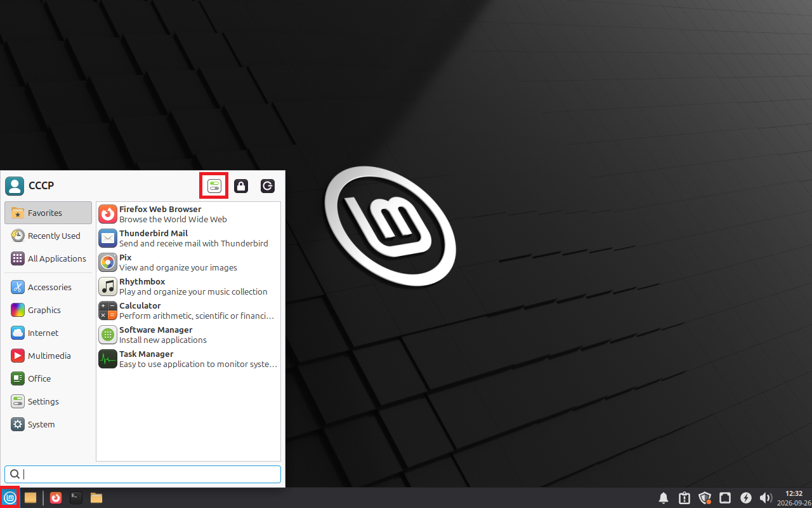Click the log out icon

268,186
